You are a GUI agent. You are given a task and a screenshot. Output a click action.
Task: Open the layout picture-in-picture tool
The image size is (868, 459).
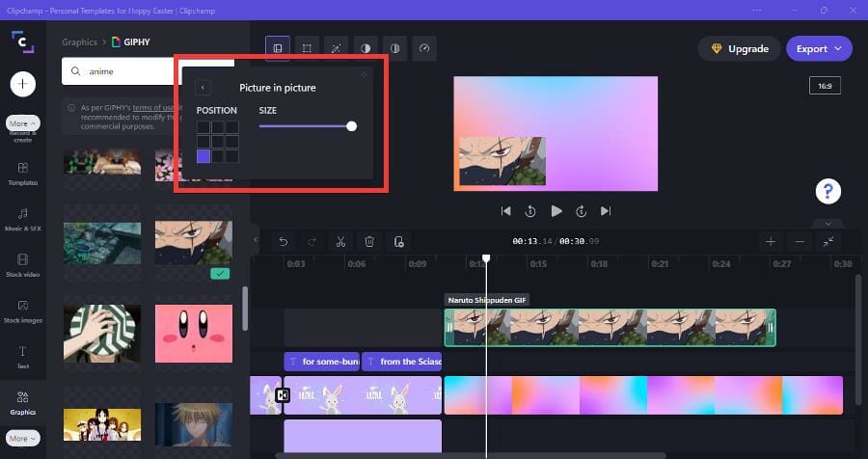pyautogui.click(x=278, y=48)
